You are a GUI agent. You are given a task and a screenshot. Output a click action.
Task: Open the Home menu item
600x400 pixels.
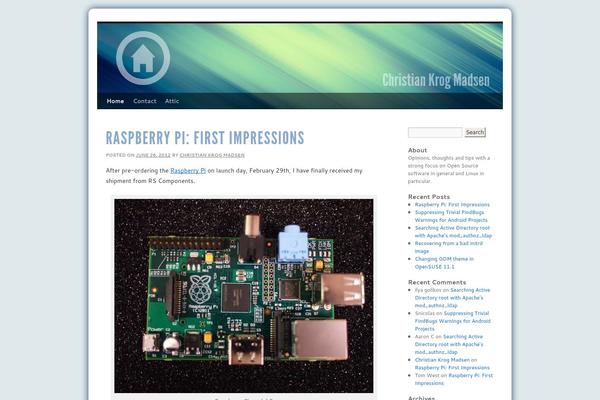click(115, 101)
